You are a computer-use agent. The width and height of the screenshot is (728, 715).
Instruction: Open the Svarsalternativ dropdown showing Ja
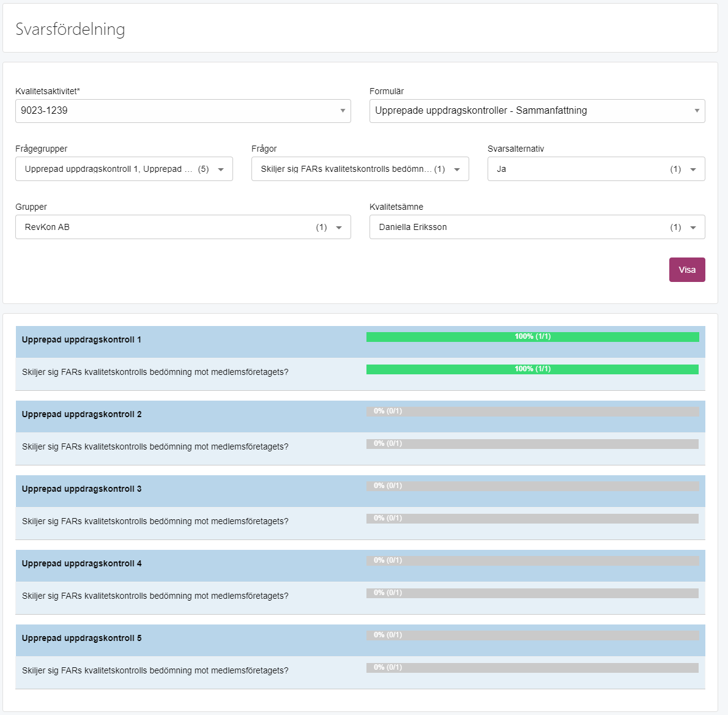pyautogui.click(x=596, y=169)
